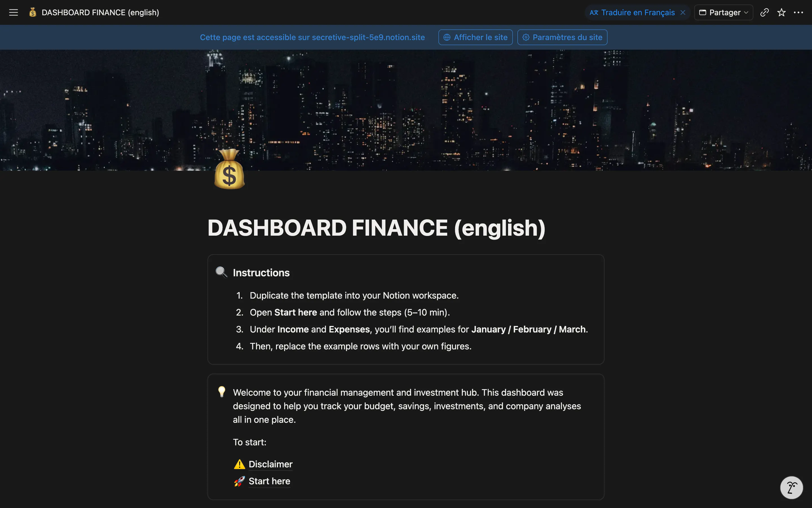Click the 'To start:' text
Screen dimensions: 812x508
[x=250, y=442]
